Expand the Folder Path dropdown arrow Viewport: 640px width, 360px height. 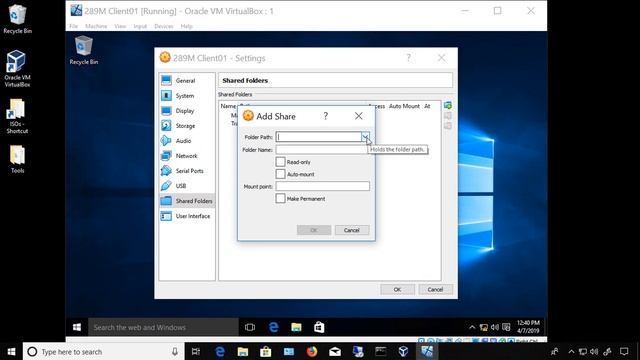coord(365,137)
